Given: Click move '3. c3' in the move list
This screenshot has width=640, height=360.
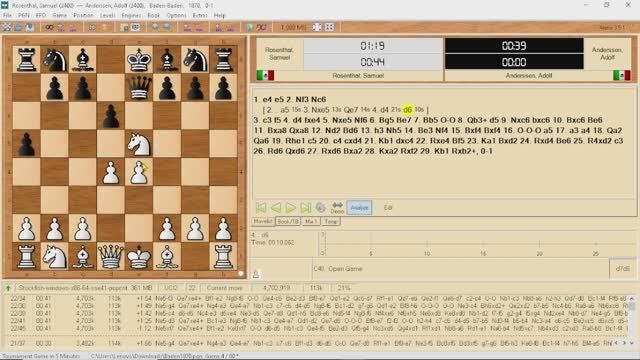Looking at the screenshot, I should click(x=263, y=120).
